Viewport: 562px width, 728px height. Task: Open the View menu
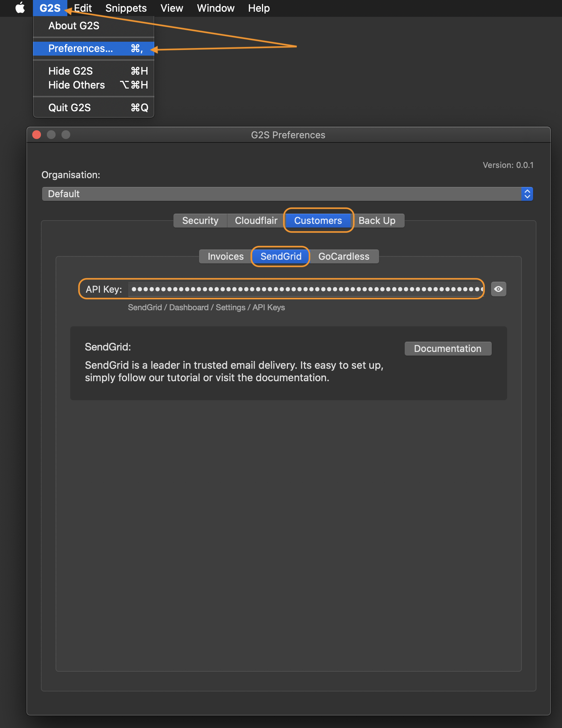click(x=172, y=8)
